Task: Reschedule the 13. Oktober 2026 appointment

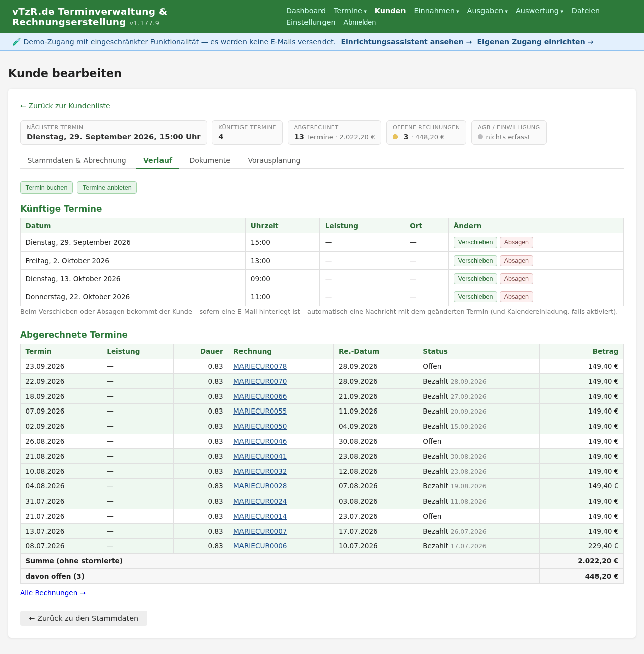Action: tap(475, 279)
